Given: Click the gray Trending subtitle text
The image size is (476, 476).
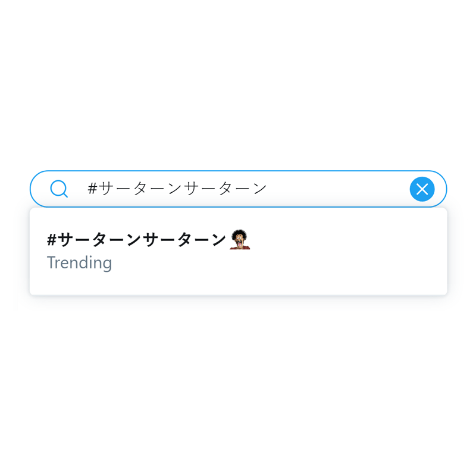Looking at the screenshot, I should [79, 263].
